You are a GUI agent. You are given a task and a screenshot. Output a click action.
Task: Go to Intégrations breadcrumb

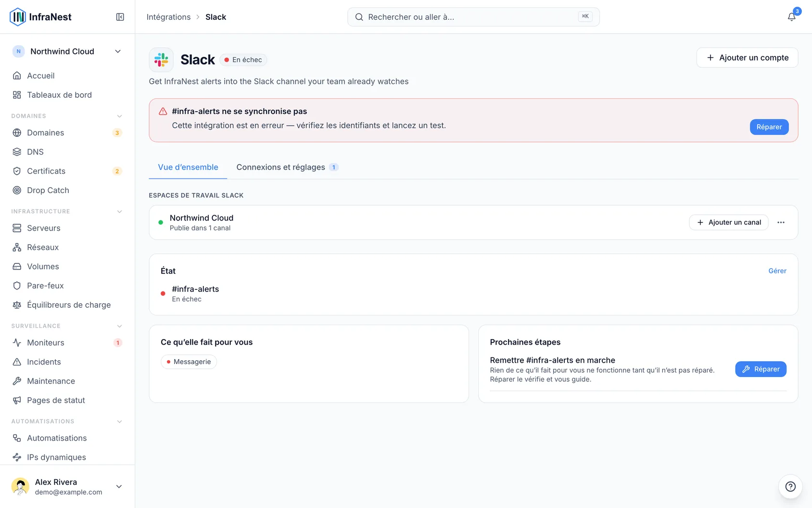click(168, 17)
